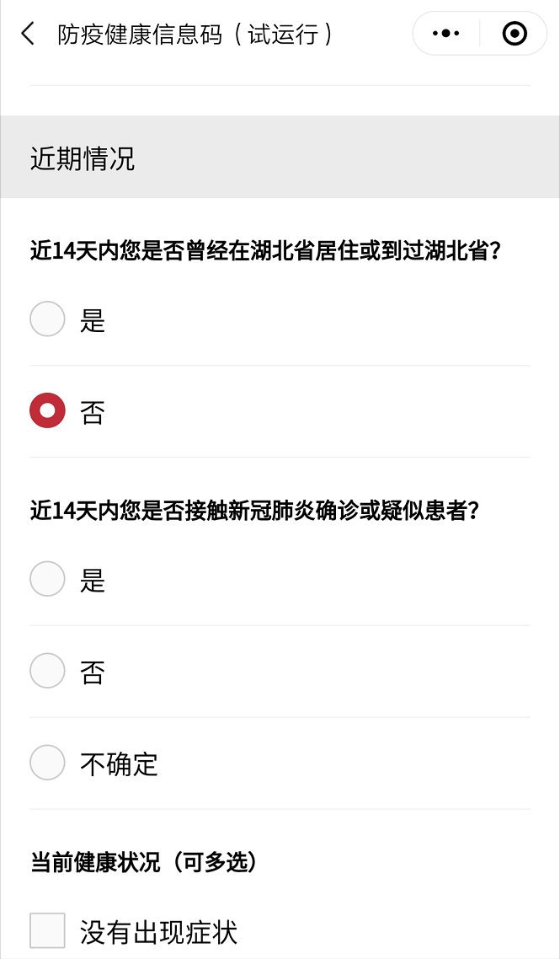560x959 pixels.
Task: Tap the 不确定 option label text
Action: [119, 764]
